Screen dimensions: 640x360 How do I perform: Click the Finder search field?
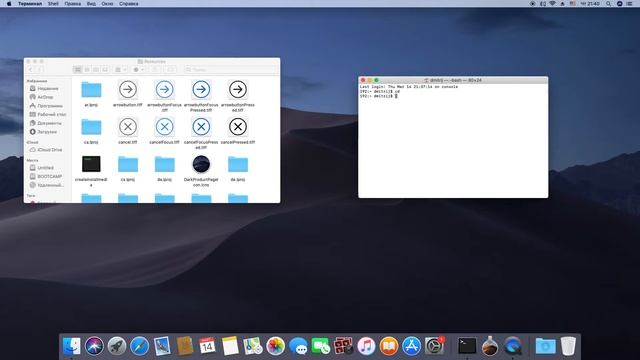tap(231, 70)
